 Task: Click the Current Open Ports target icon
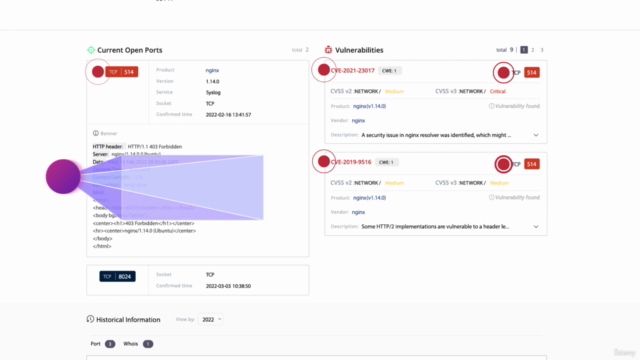click(91, 50)
